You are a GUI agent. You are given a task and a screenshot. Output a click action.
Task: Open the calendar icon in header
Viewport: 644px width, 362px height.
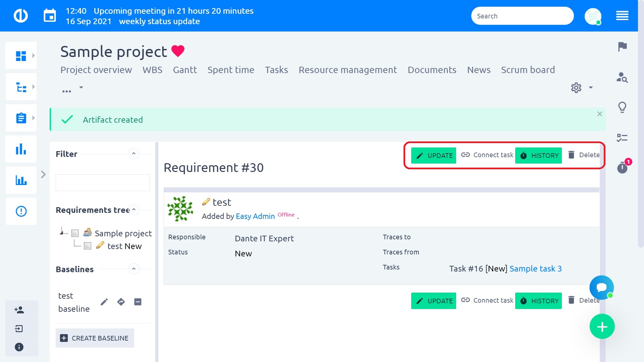click(50, 16)
